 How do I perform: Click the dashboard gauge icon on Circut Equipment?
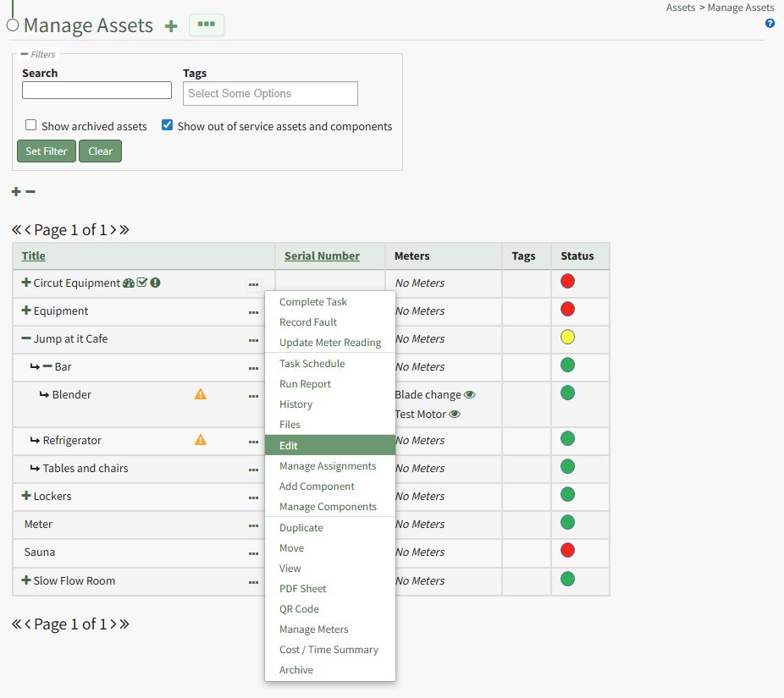pyautogui.click(x=129, y=283)
